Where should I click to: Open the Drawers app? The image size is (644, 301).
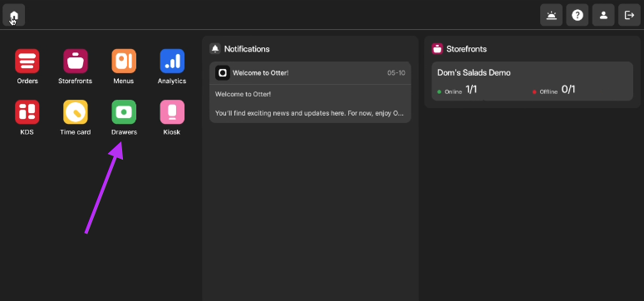(124, 112)
